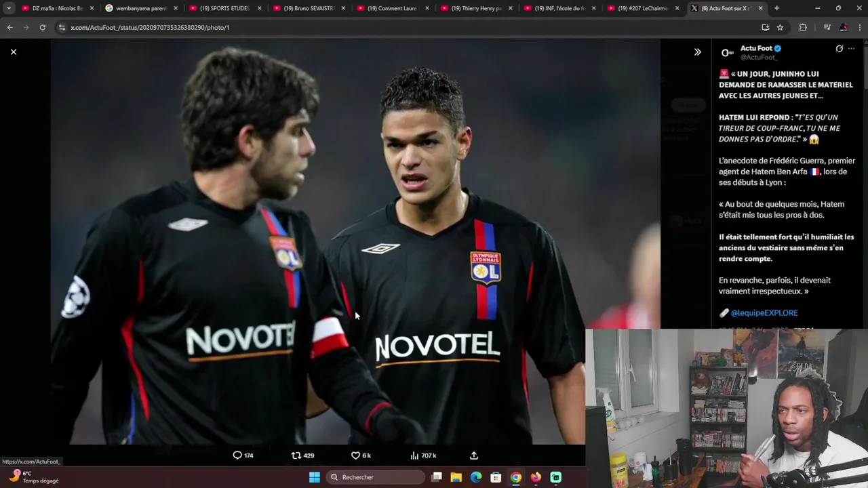Click the browser forward arrow
868x488 pixels.
(x=26, y=27)
